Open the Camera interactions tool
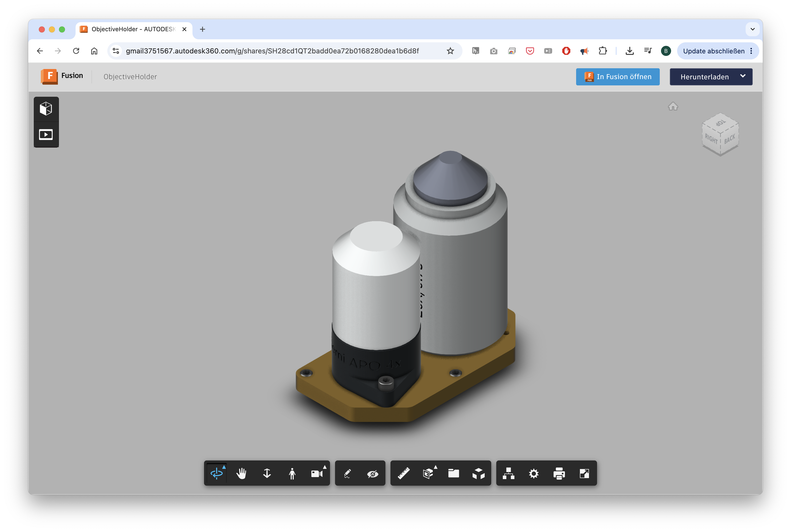Image resolution: width=791 pixels, height=532 pixels. (317, 474)
